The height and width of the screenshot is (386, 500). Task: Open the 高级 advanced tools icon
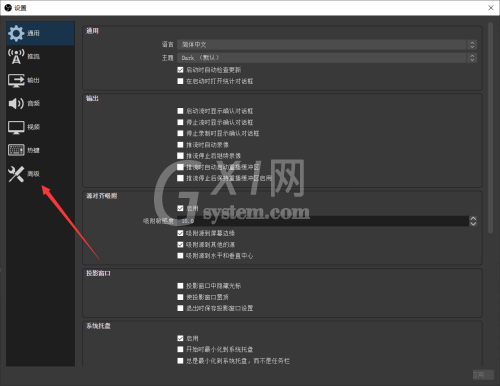coord(16,174)
